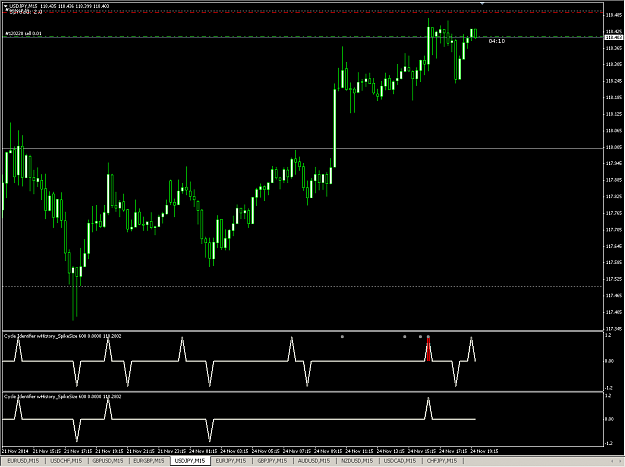Select the GBPUSD,M15 chart tab

coord(108,461)
